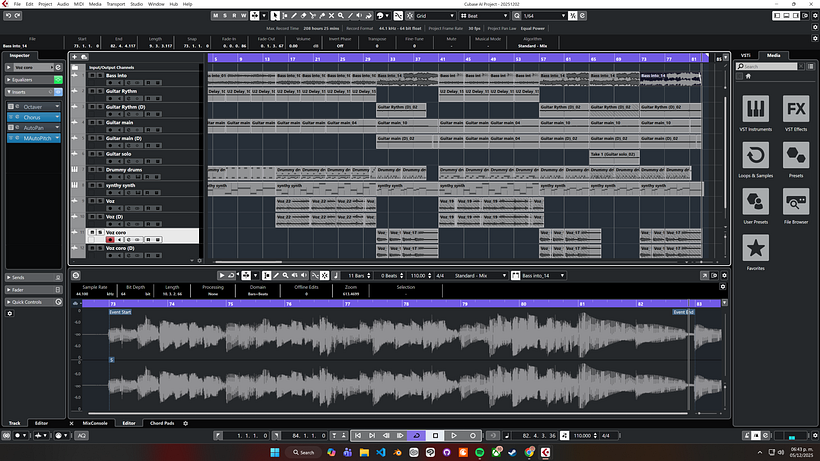Open VST Effects in the Media rack
820x461 pixels.
coord(796,113)
